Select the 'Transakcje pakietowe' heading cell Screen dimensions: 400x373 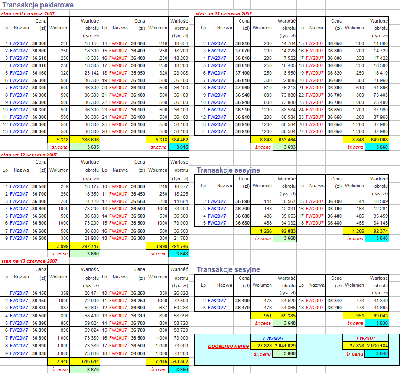(38, 5)
